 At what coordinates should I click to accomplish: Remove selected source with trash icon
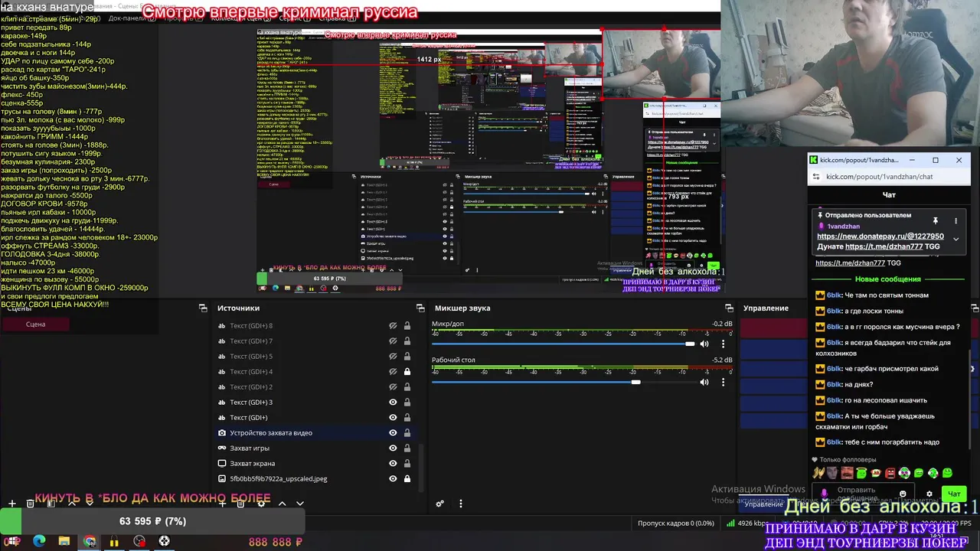coord(240,504)
